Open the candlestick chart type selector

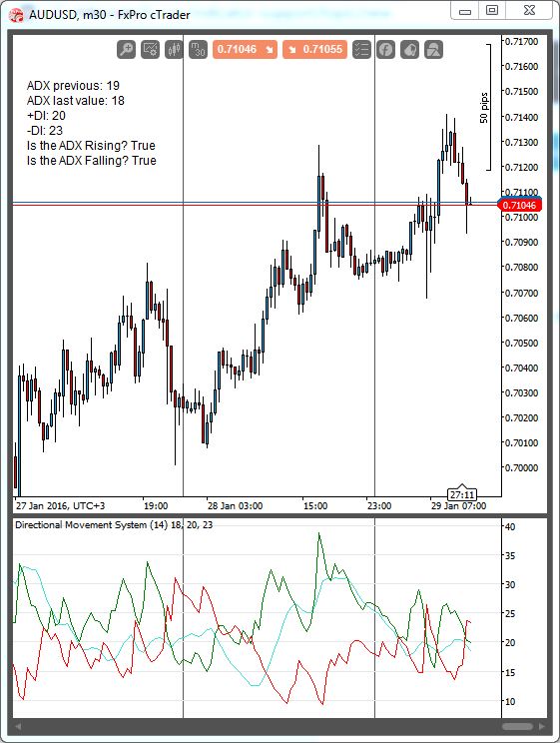[x=174, y=49]
